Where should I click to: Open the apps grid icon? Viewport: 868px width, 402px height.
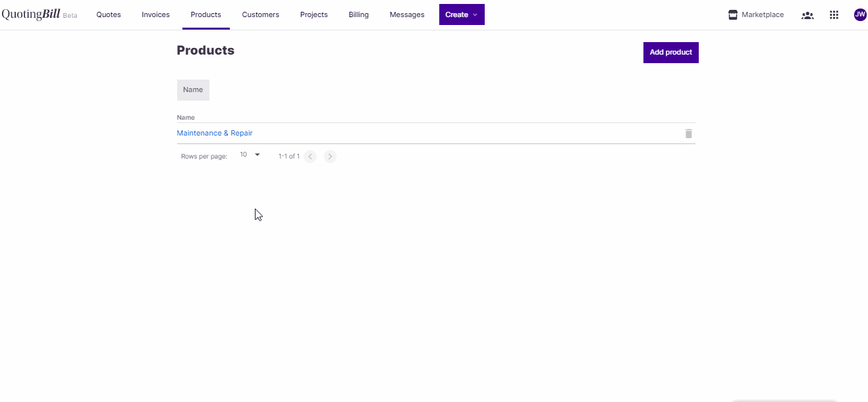tap(834, 15)
